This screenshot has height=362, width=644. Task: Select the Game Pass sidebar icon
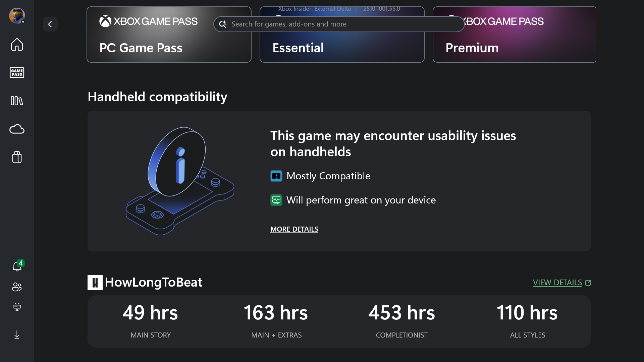[16, 72]
